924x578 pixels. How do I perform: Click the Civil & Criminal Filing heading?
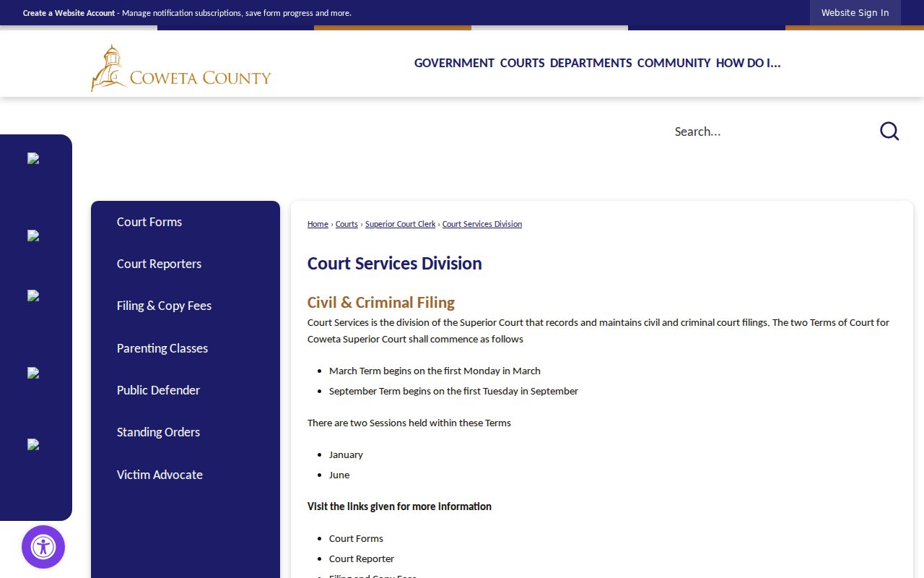click(x=381, y=302)
